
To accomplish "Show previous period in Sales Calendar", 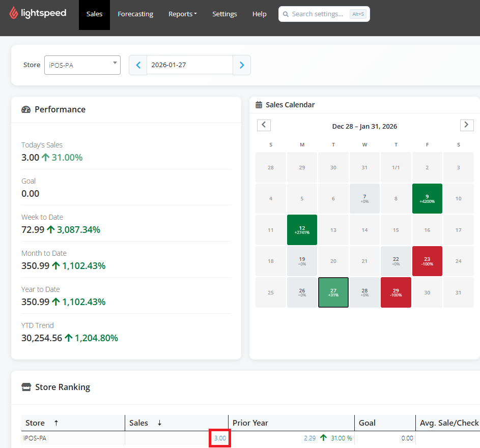I will point(264,125).
